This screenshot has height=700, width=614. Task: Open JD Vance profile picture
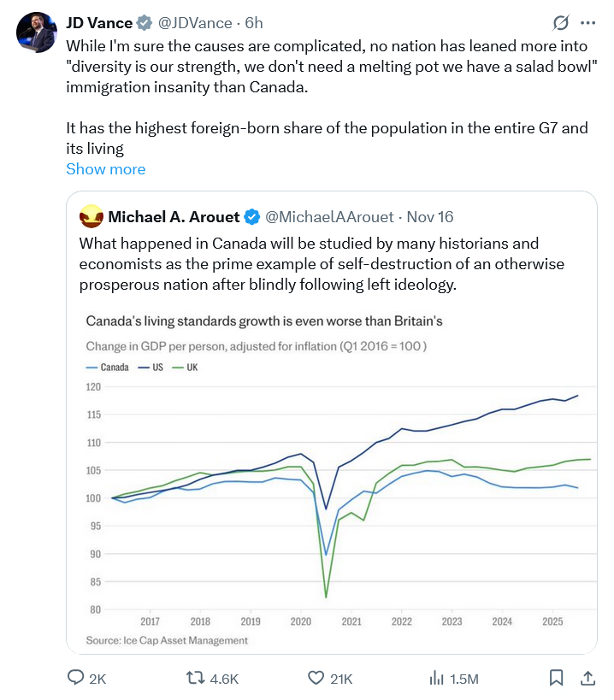point(37,32)
